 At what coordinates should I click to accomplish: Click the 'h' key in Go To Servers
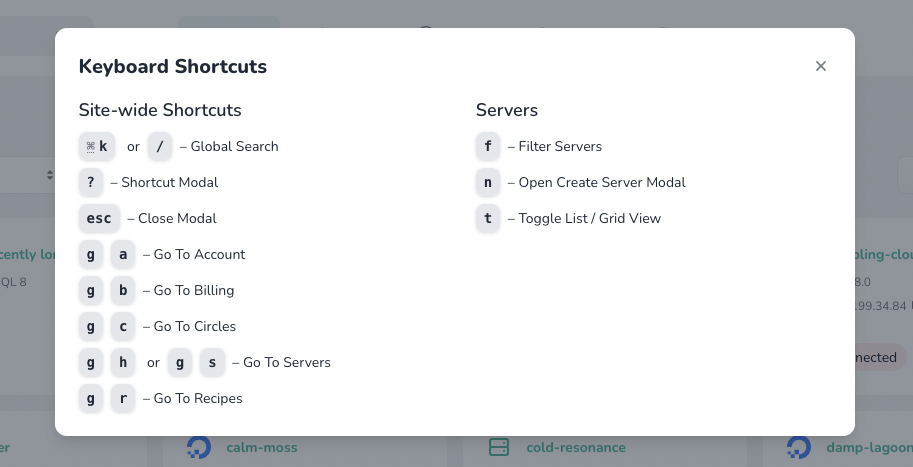click(123, 362)
